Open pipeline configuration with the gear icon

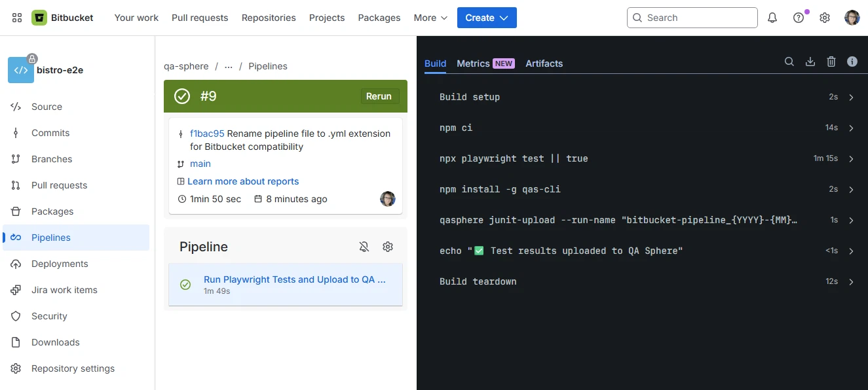(387, 247)
